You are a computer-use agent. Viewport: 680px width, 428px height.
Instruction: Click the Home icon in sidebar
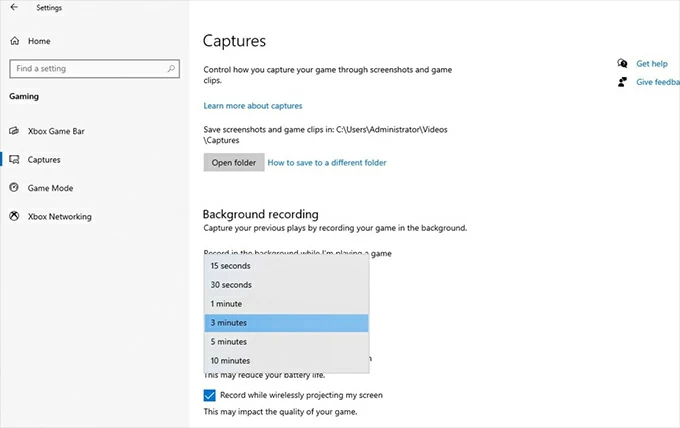click(14, 41)
